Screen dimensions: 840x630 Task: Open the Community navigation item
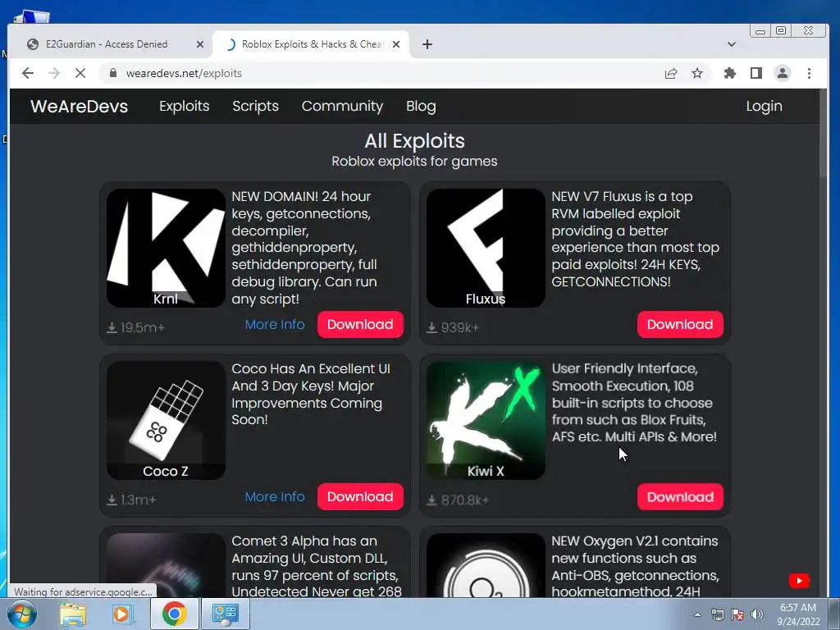tap(342, 106)
